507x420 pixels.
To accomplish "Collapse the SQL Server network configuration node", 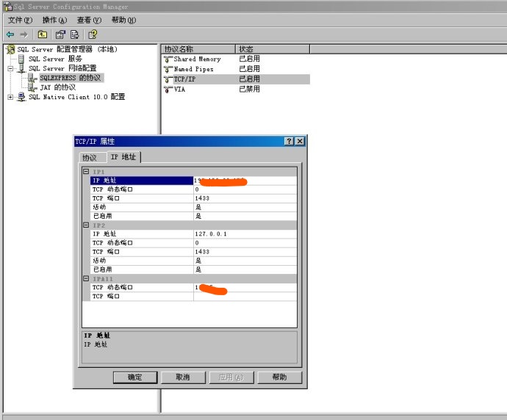I will (x=10, y=68).
